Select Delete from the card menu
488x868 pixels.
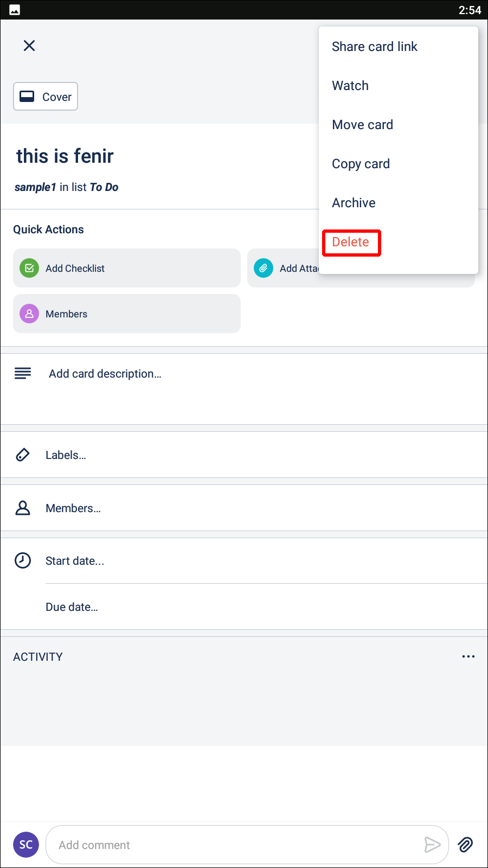(x=351, y=242)
